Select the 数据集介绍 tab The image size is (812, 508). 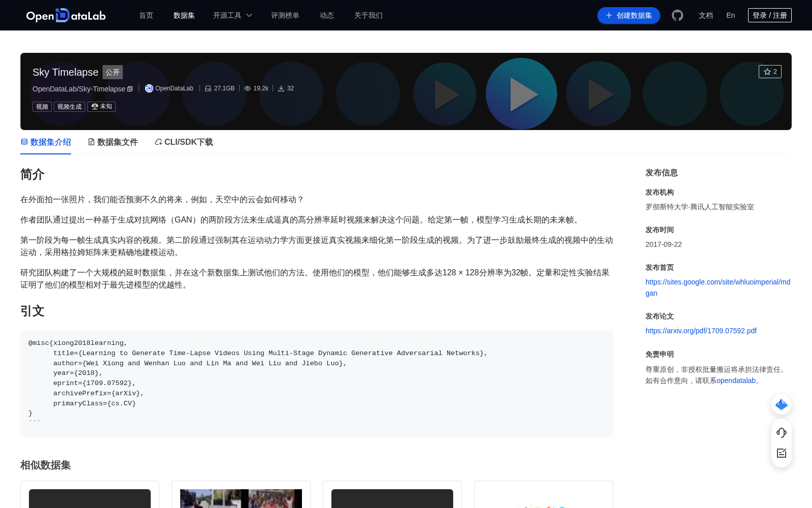[x=46, y=142]
